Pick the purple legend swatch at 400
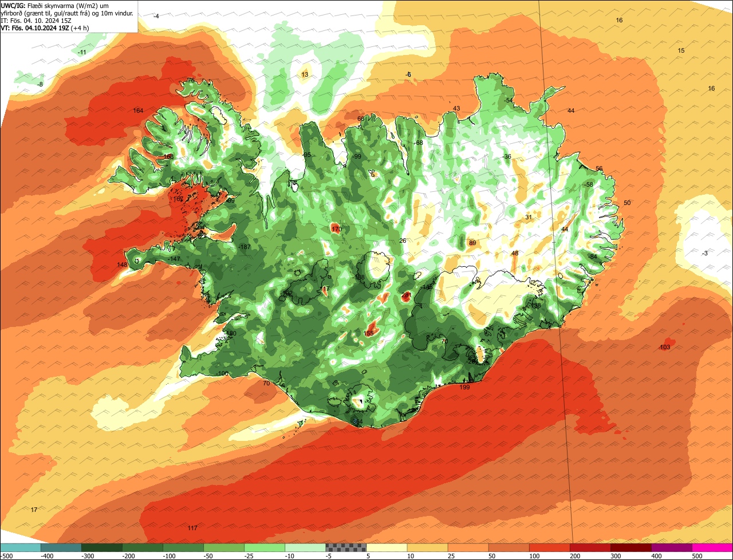This screenshot has height=560, width=733. coord(671,547)
